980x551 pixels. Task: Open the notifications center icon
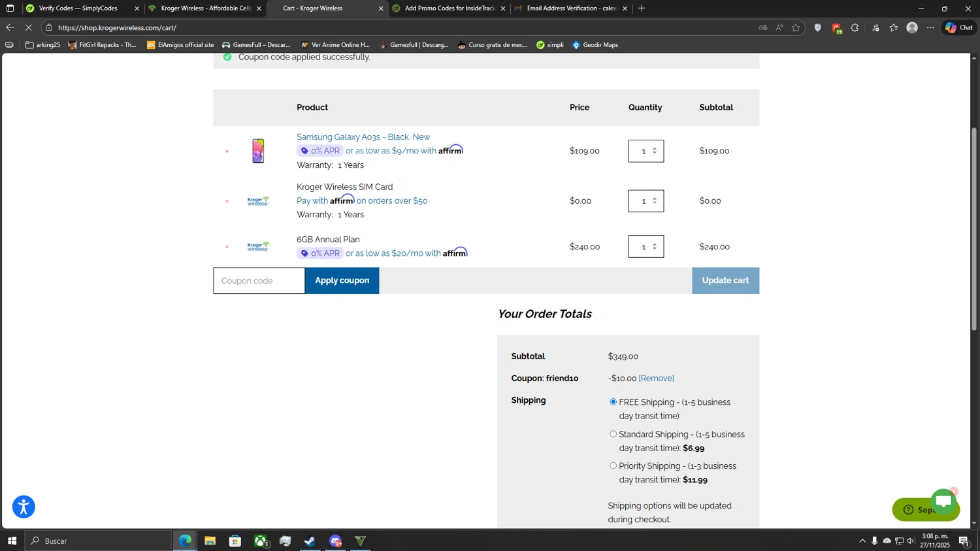click(964, 541)
